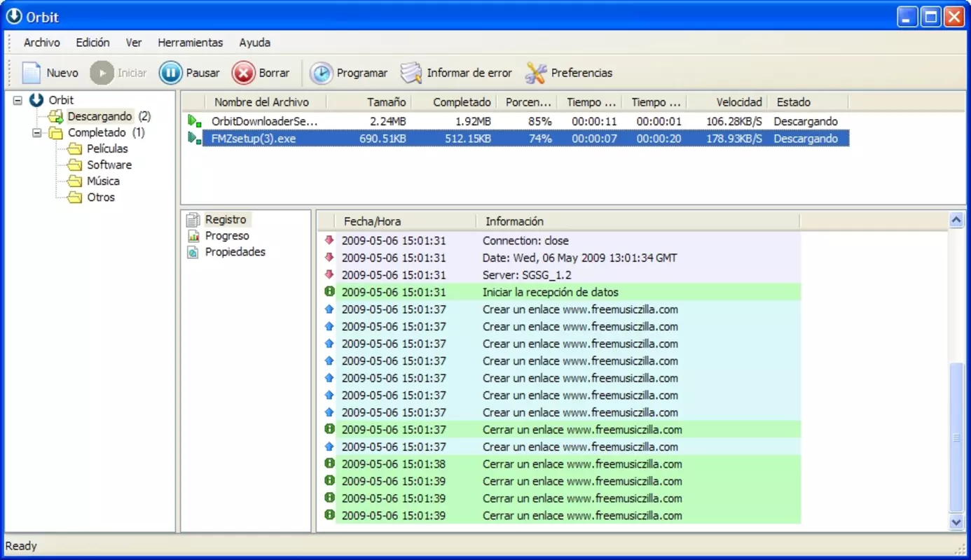
Task: Click the Registro log icon
Action: (x=193, y=220)
